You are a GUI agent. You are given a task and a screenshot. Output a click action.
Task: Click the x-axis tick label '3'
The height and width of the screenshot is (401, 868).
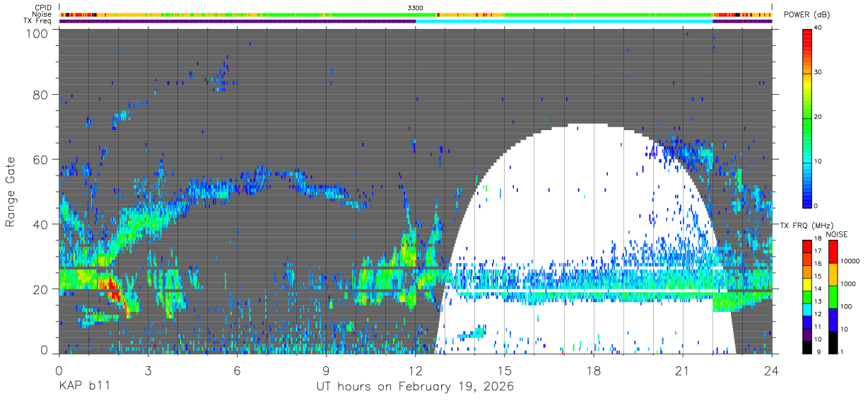pyautogui.click(x=148, y=370)
